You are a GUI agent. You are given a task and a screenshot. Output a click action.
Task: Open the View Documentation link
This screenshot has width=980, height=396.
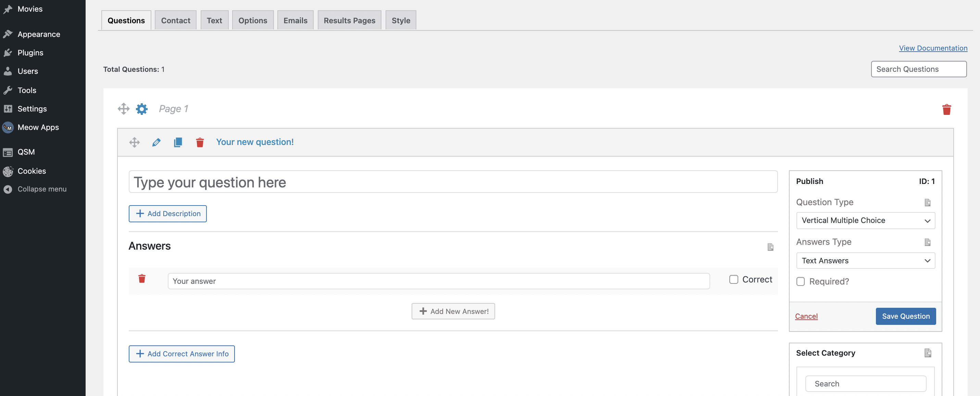933,48
